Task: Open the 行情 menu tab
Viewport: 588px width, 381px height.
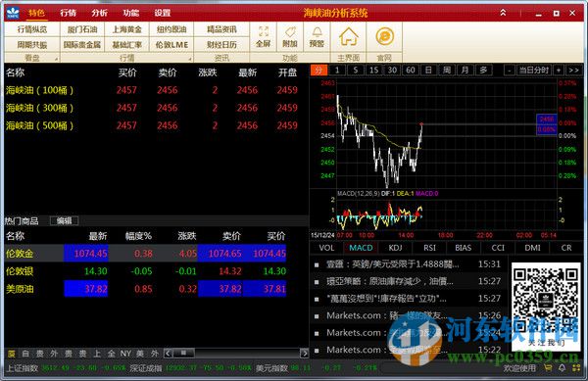Action: pyautogui.click(x=68, y=13)
